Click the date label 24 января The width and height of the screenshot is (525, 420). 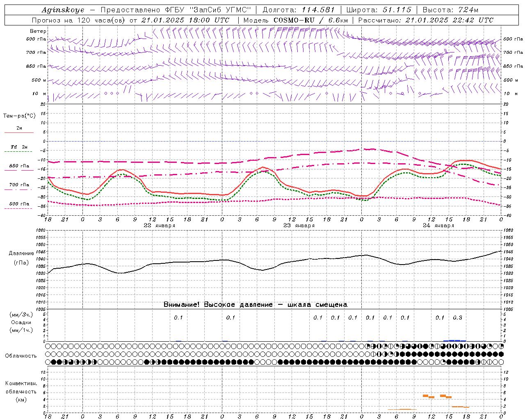coord(438,226)
